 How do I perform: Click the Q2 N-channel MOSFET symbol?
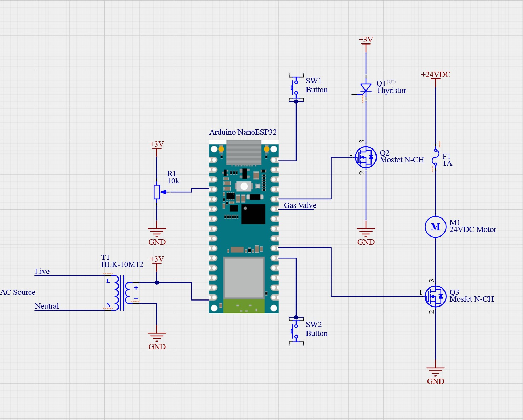click(x=366, y=157)
